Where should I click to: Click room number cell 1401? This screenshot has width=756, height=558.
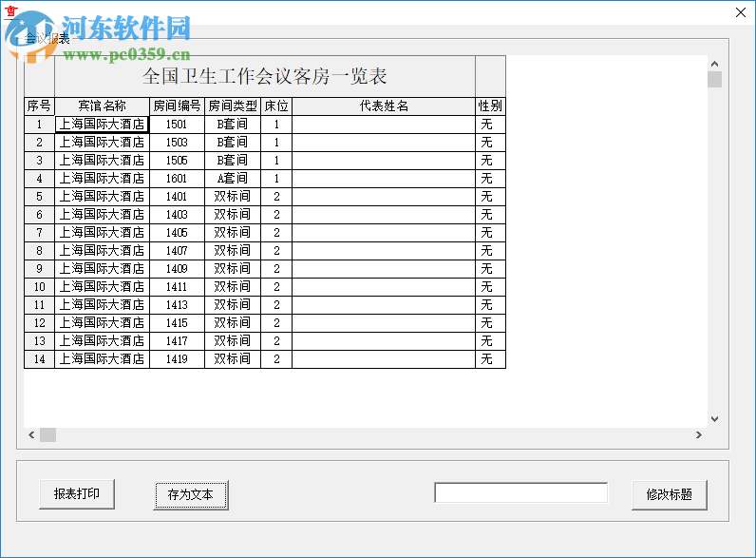click(177, 197)
